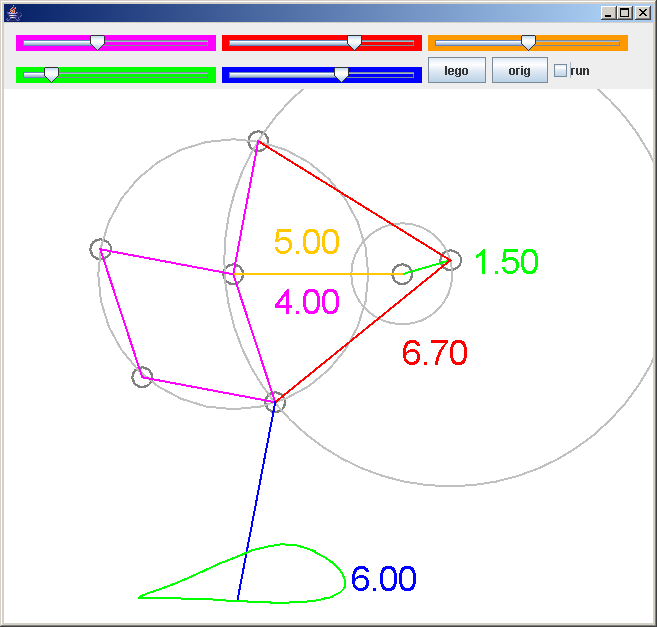
Task: Click the red 6.70 length label
Action: [x=435, y=352]
